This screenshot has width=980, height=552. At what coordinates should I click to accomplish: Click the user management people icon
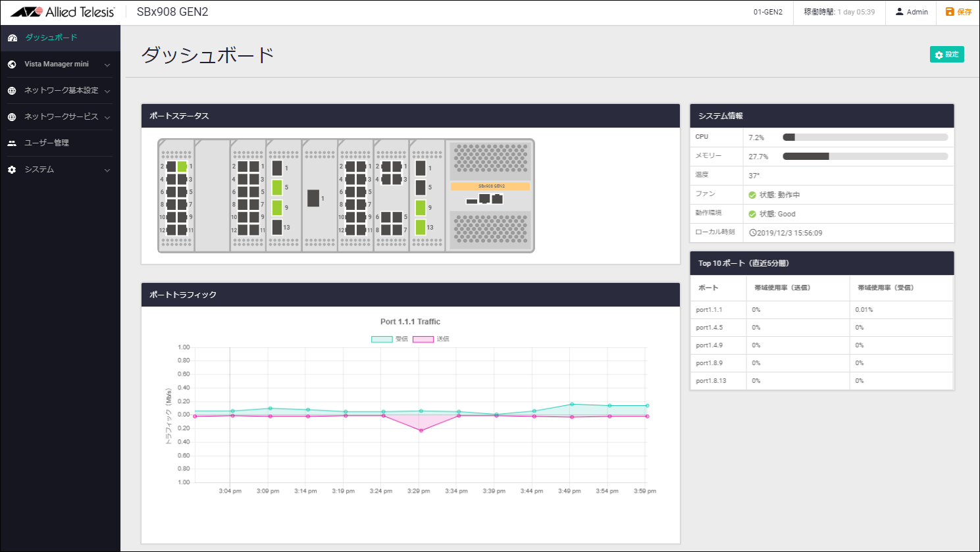point(12,143)
